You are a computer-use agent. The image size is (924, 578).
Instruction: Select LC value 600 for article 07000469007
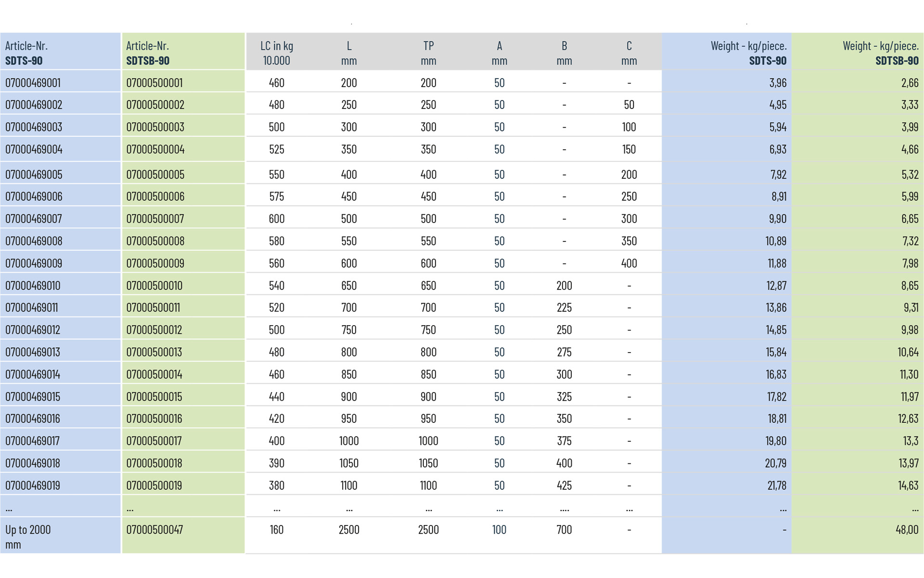(277, 219)
